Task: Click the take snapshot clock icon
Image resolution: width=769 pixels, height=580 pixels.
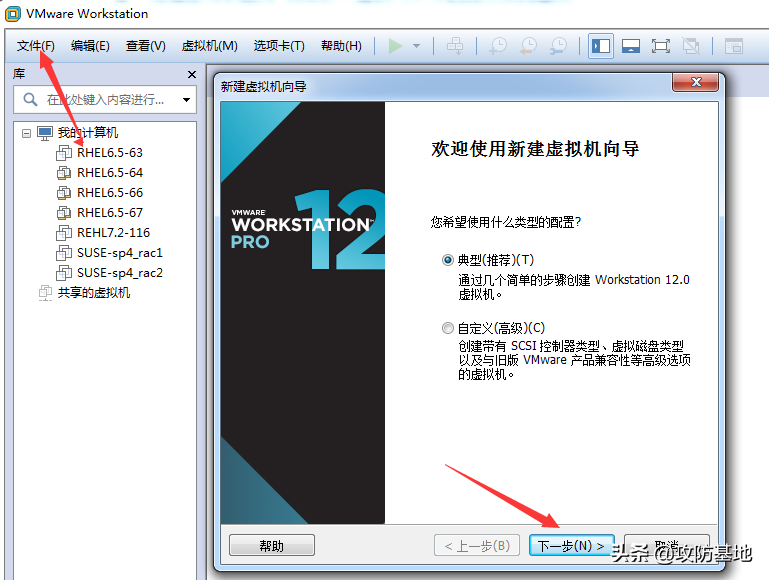Action: (497, 46)
